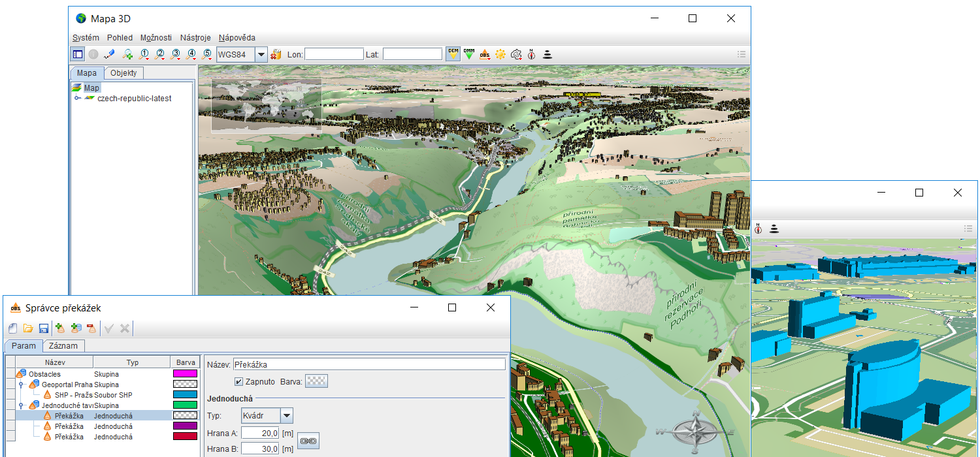Click the add obstacle icon
Image resolution: width=980 pixels, height=457 pixels.
point(60,328)
